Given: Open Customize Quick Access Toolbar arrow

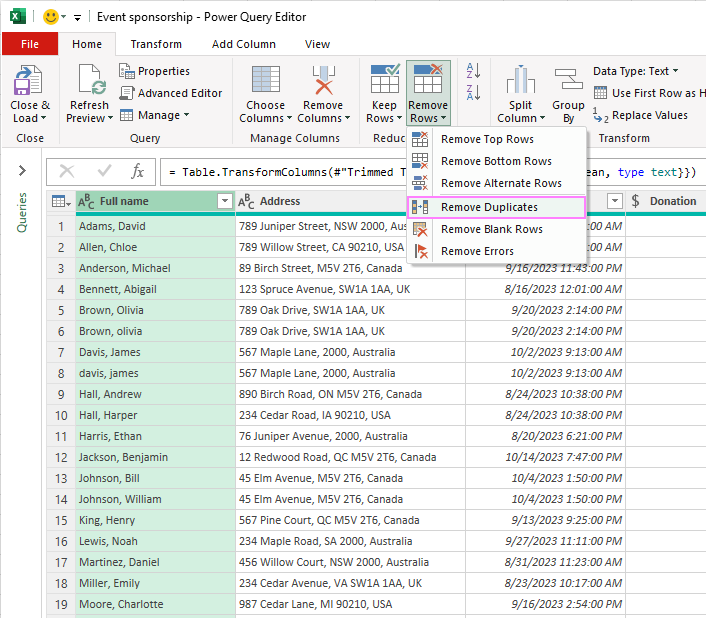Looking at the screenshot, I should tap(77, 18).
